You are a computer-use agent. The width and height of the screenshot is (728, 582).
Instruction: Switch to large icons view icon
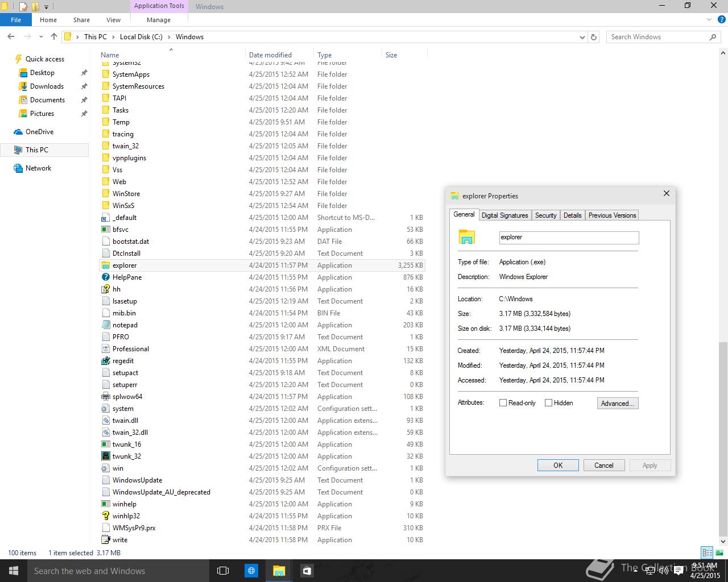[719, 552]
